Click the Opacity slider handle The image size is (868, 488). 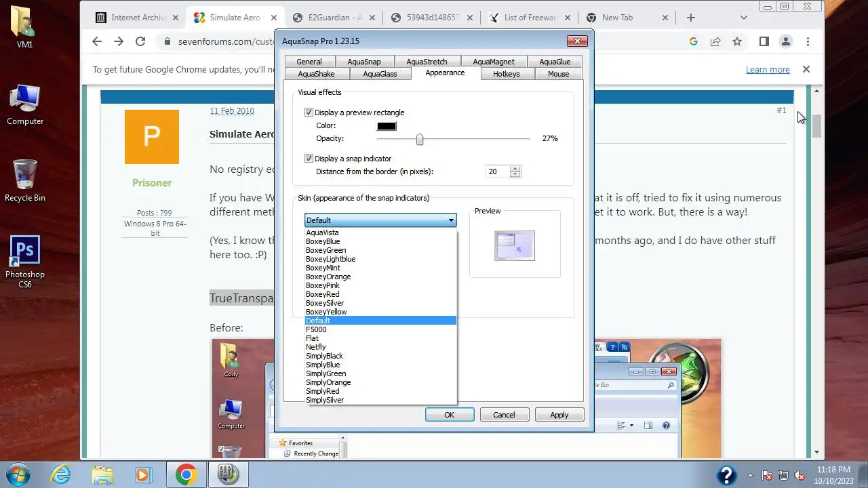[420, 139]
